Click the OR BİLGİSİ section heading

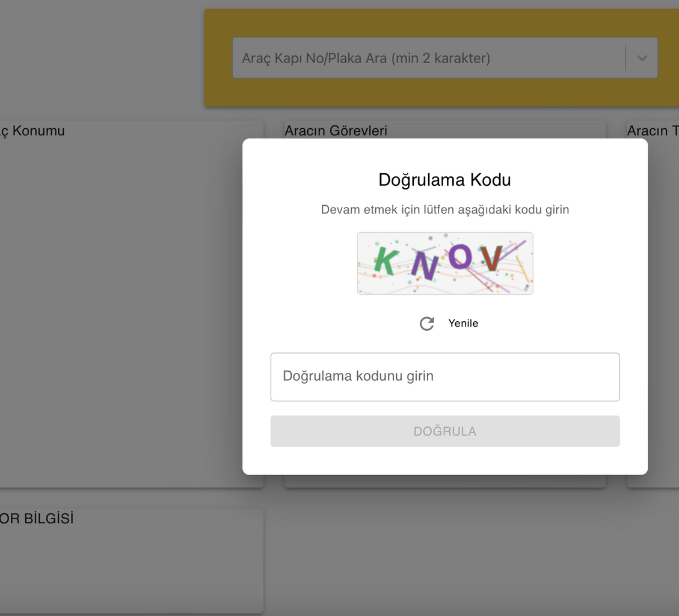coord(36,519)
